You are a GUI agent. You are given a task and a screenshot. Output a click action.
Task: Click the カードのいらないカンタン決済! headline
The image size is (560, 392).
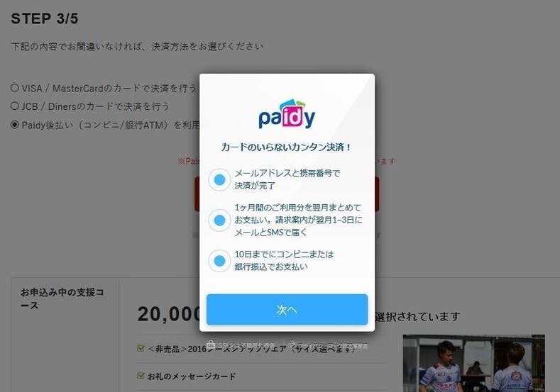pyautogui.click(x=287, y=147)
